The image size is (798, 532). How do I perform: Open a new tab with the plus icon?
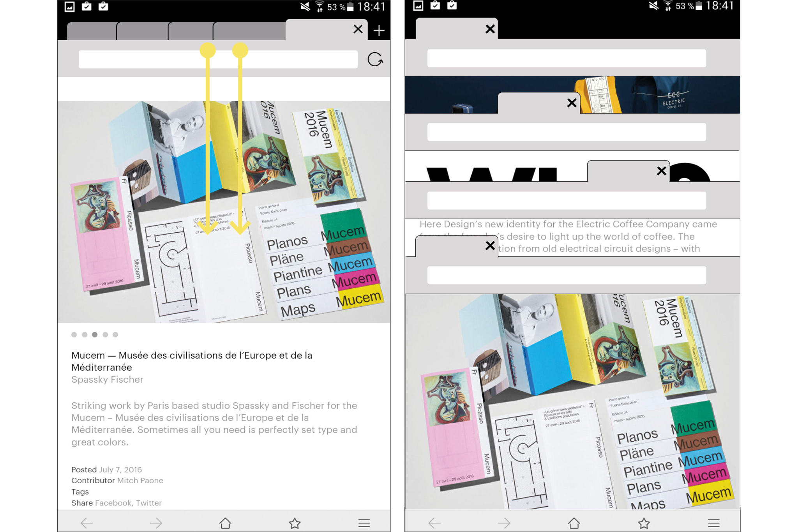pos(378,30)
